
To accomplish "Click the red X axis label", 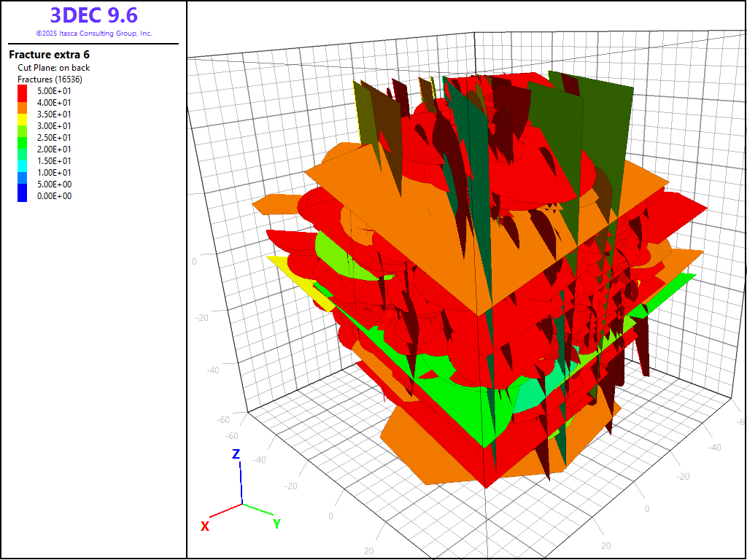I will [205, 526].
